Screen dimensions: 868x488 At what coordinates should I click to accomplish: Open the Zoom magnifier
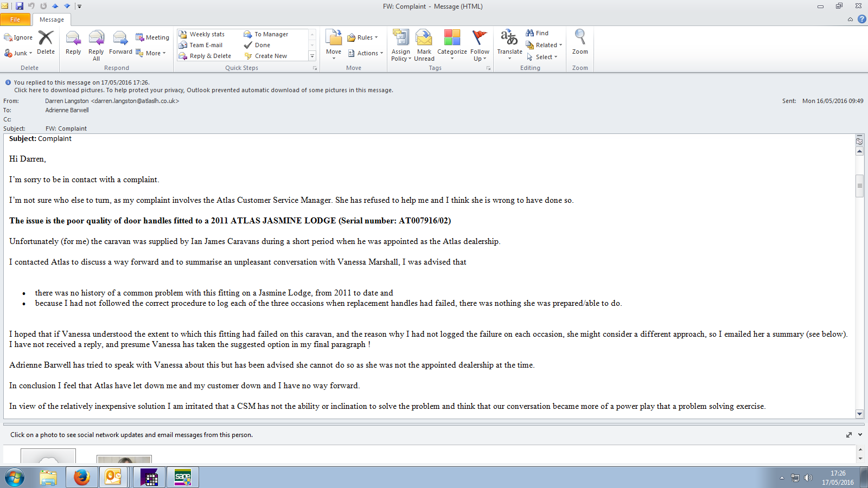pyautogui.click(x=580, y=43)
